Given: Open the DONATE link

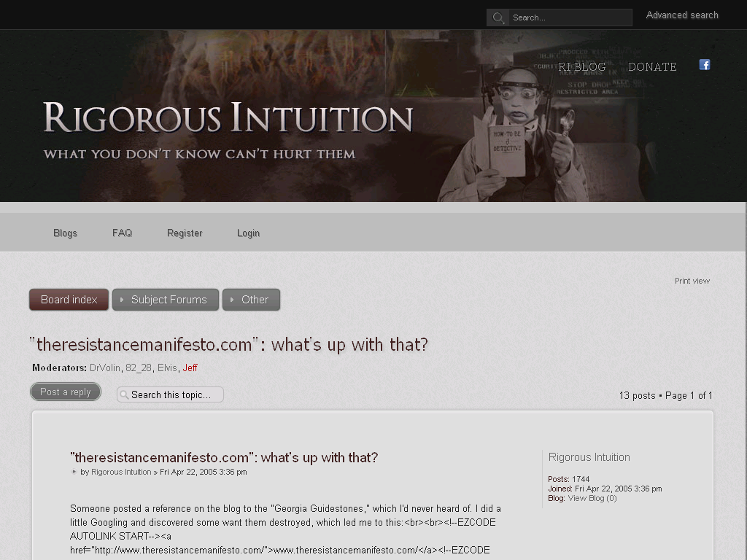Looking at the screenshot, I should [652, 66].
